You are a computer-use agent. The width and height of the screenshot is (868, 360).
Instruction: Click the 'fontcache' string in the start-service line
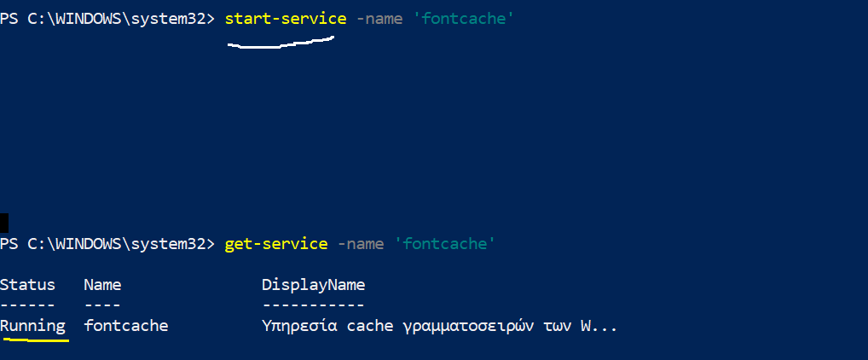463,18
